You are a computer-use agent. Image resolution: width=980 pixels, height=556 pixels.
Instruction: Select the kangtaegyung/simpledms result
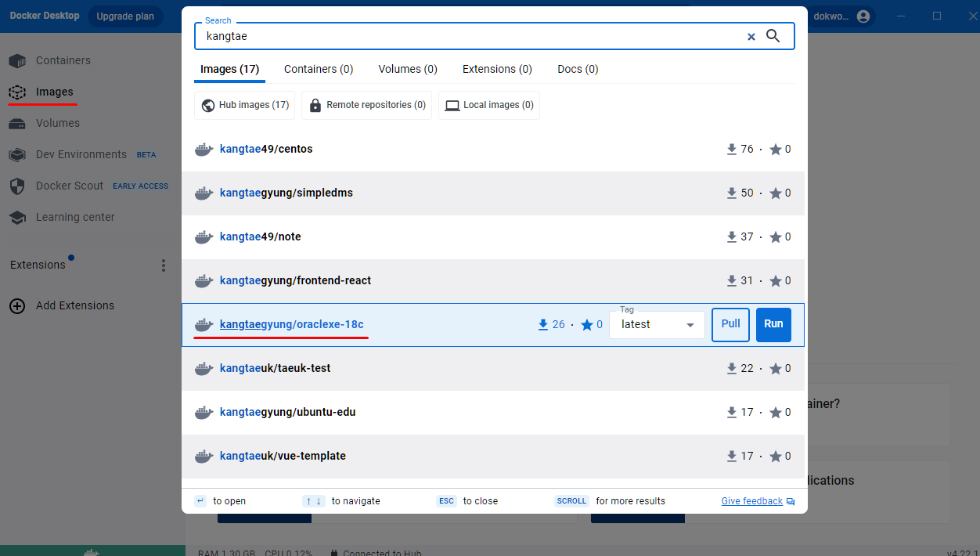click(493, 193)
